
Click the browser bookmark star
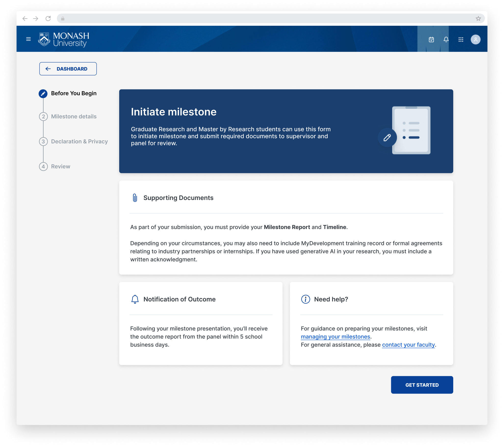478,18
